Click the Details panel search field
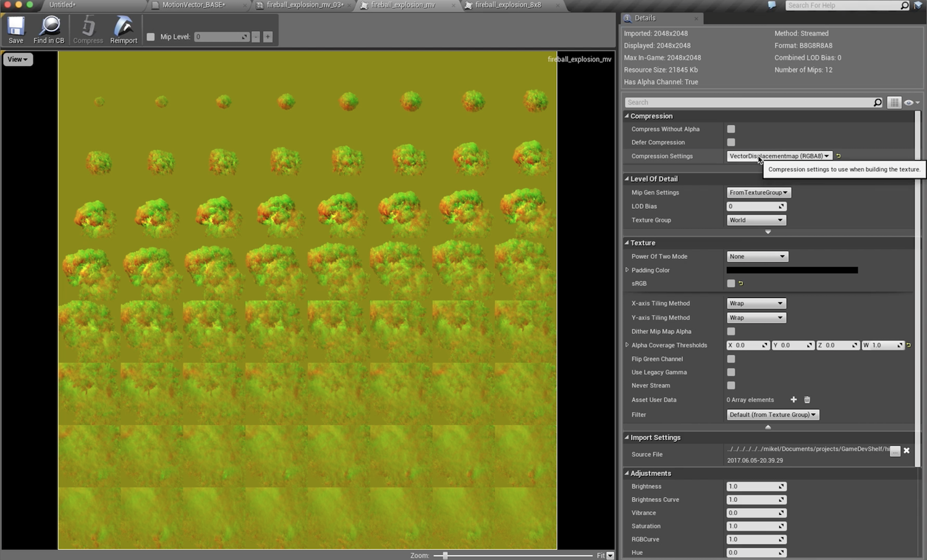The width and height of the screenshot is (927, 560). 742,102
